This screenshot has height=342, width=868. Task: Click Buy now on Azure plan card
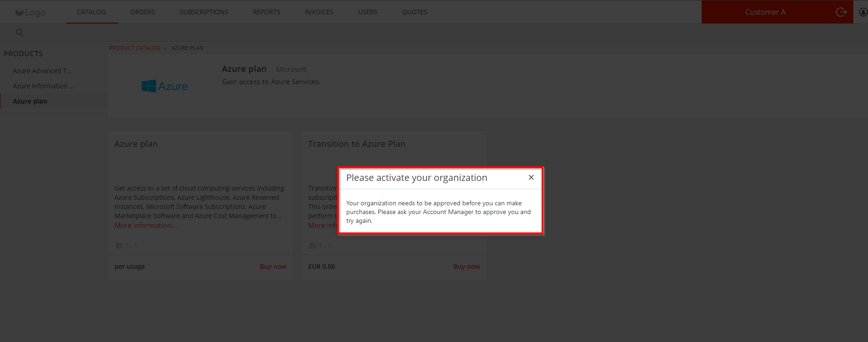273,267
